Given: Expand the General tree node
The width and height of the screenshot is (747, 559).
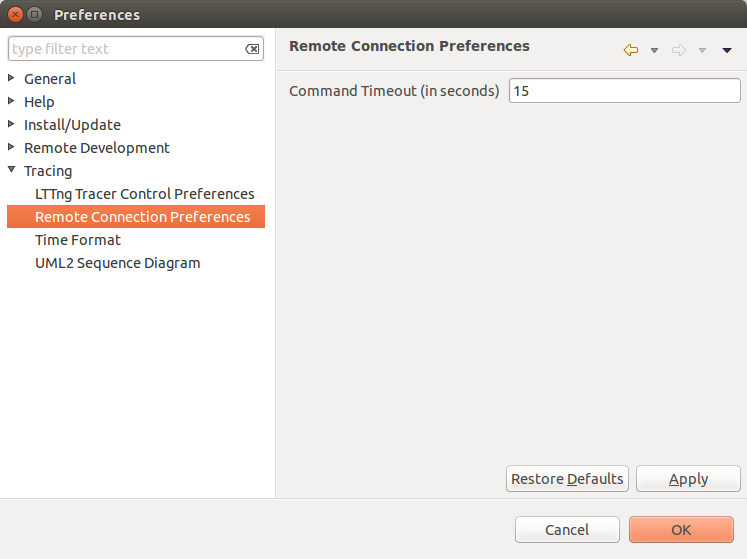Looking at the screenshot, I should pos(12,78).
